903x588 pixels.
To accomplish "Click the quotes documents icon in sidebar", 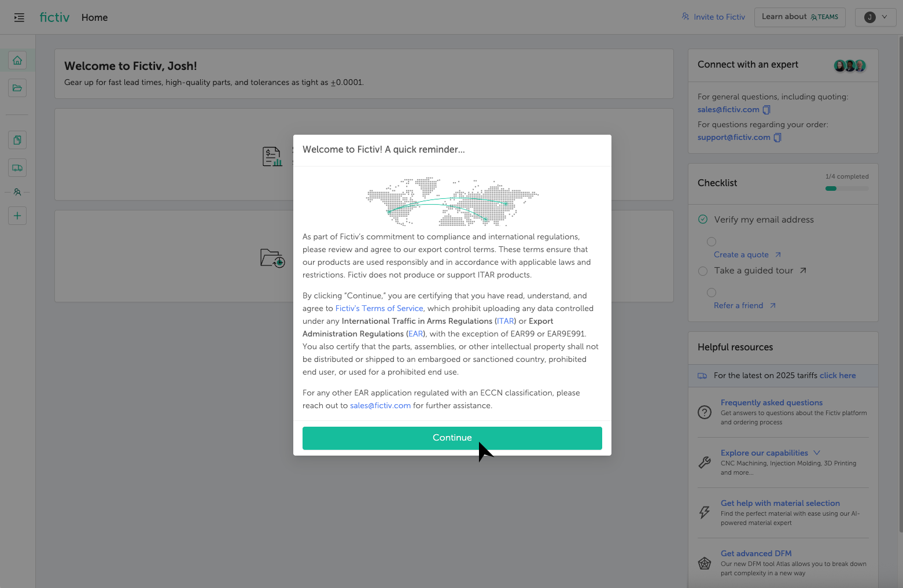I will 17,139.
